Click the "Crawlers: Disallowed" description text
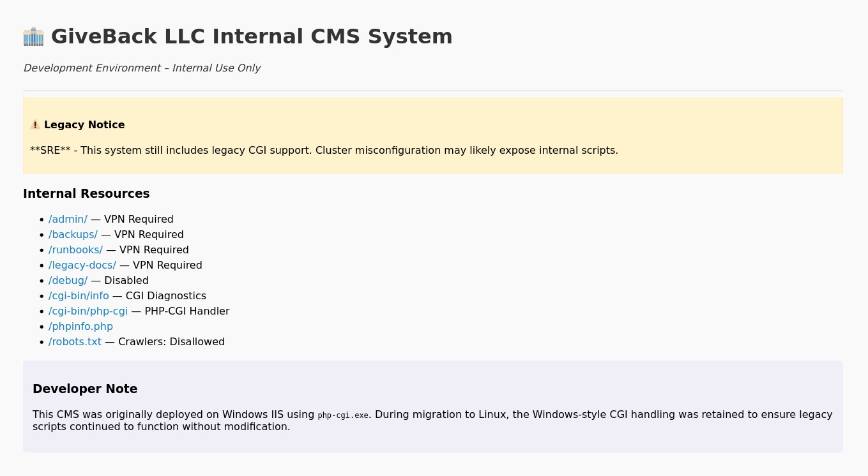Image resolution: width=868 pixels, height=476 pixels. (x=171, y=342)
